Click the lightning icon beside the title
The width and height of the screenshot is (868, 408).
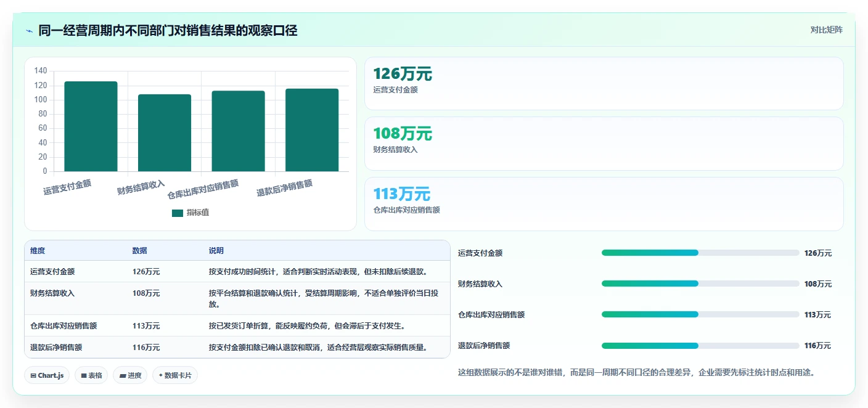(x=30, y=31)
